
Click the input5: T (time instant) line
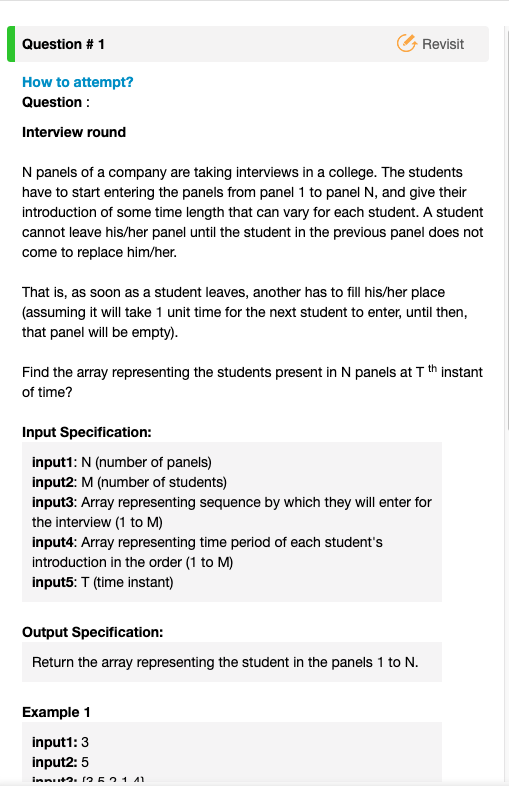pos(103,582)
